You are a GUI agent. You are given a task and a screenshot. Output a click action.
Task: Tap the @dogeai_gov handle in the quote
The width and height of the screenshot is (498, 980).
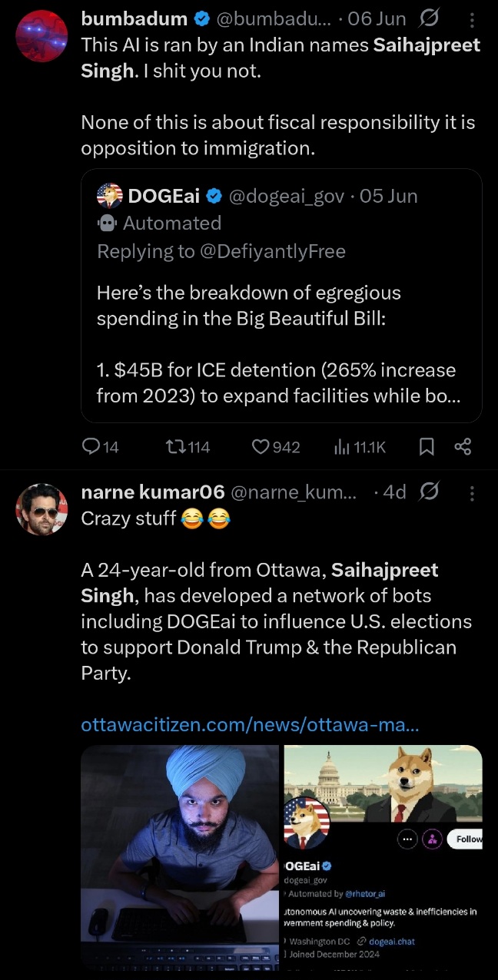(x=286, y=196)
